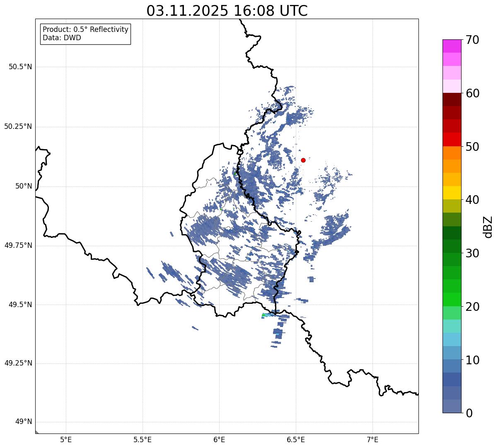
Task: Click the cyan echo patch south of Luxembourg
Action: point(267,315)
